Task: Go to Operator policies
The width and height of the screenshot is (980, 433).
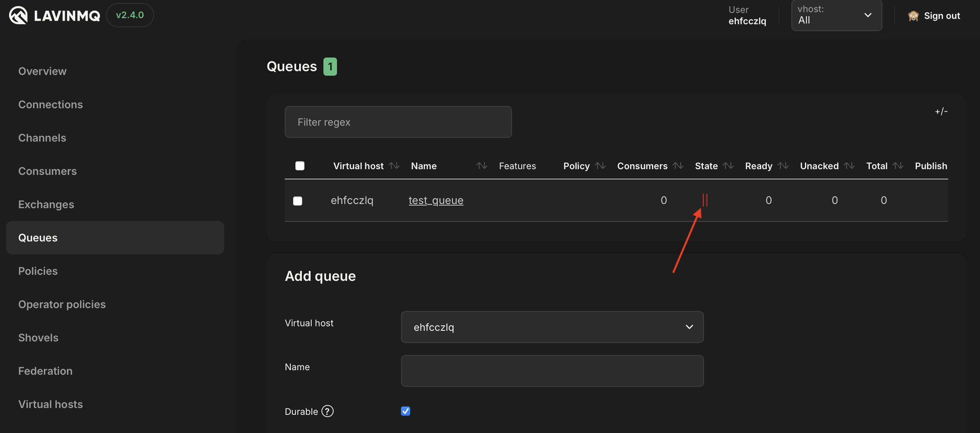Action: click(x=62, y=304)
